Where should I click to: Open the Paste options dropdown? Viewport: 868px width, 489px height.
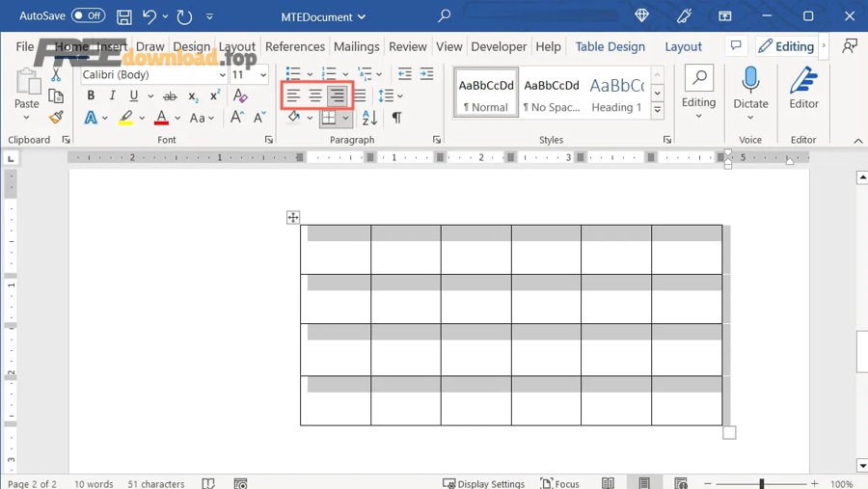[27, 117]
